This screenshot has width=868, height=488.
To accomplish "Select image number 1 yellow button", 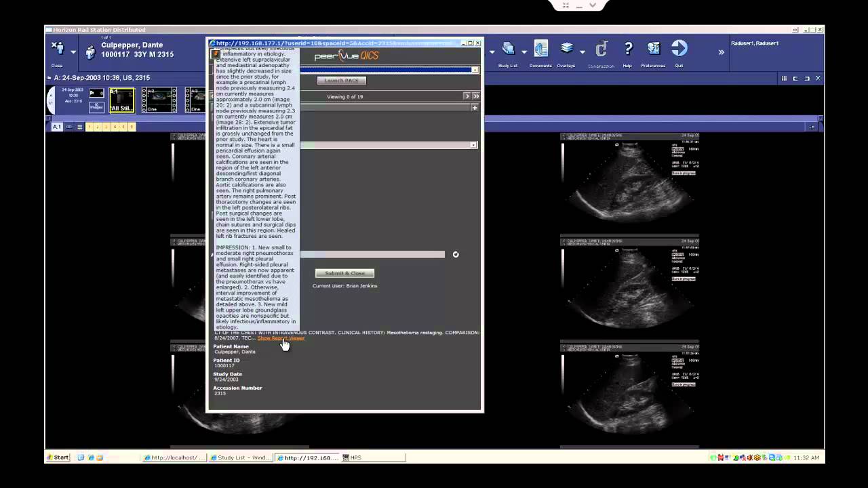I will [x=90, y=127].
